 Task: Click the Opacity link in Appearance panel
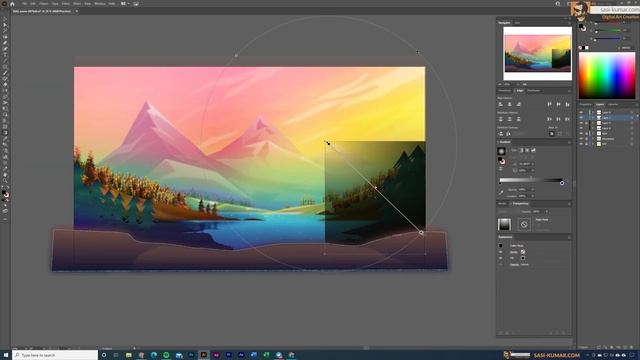(514, 264)
